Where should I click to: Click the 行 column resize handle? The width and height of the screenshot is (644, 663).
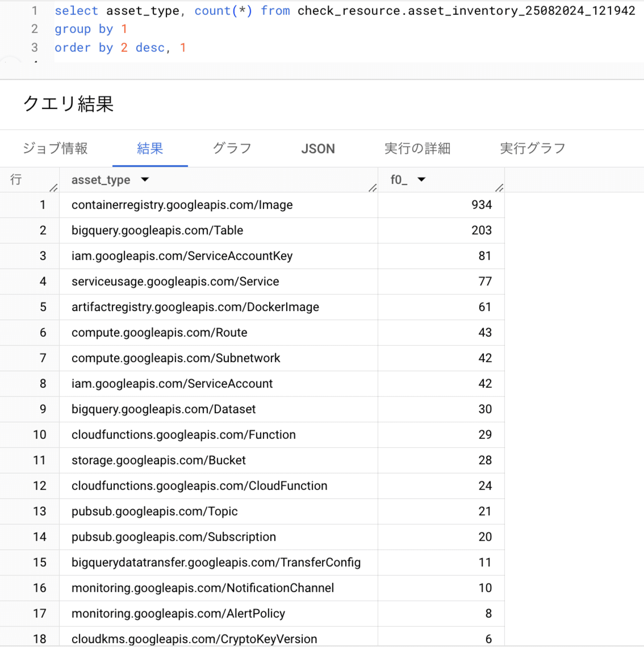53,188
